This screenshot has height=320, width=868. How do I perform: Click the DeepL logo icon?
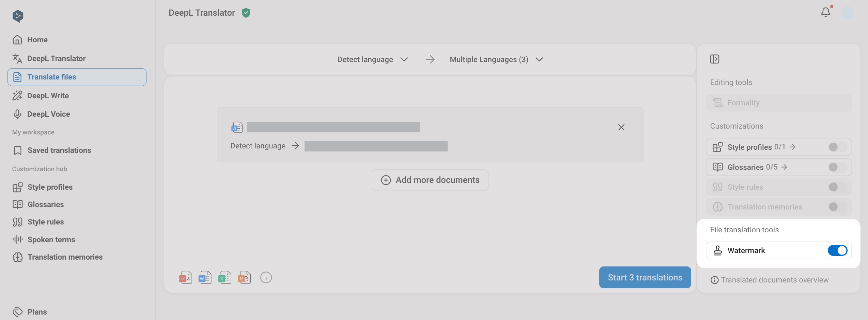pos(18,16)
